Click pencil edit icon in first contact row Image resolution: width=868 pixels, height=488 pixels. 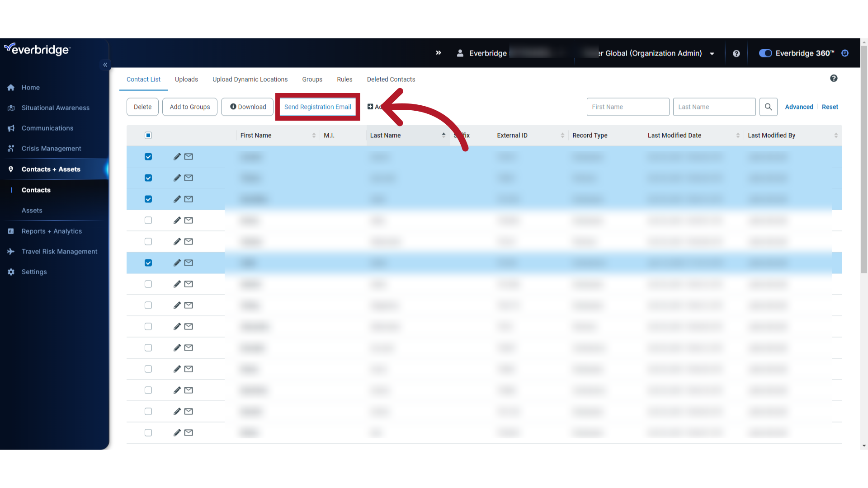pos(177,157)
